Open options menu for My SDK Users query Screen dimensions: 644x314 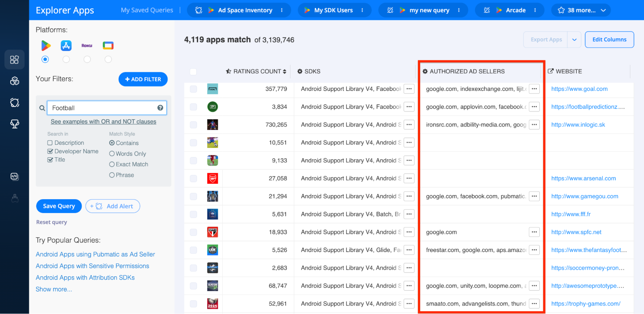(x=362, y=10)
